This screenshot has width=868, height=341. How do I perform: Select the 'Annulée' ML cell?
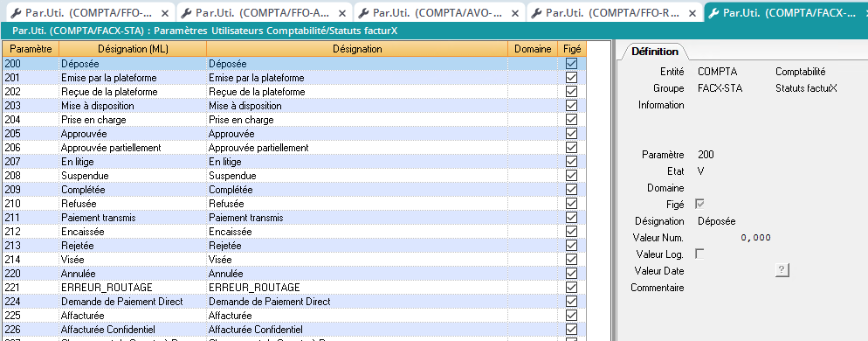coord(133,274)
